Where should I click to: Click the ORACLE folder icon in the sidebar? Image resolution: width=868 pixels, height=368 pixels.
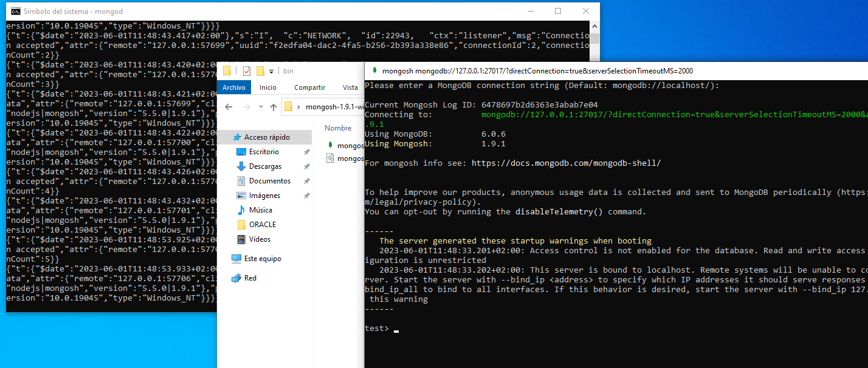click(x=241, y=225)
